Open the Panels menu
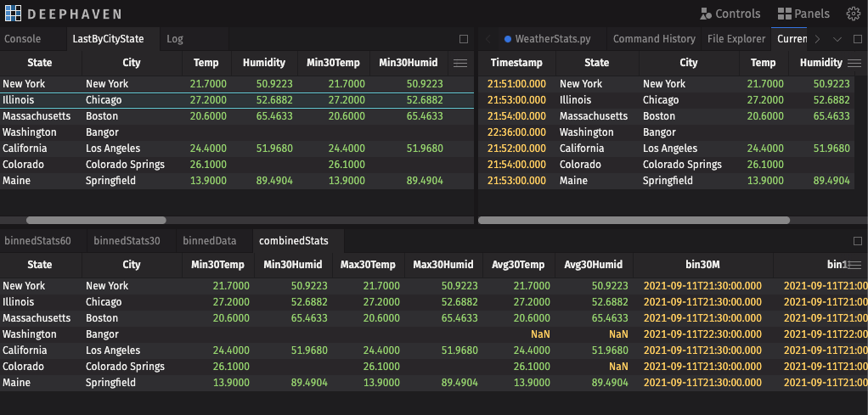This screenshot has width=868, height=415. point(803,14)
